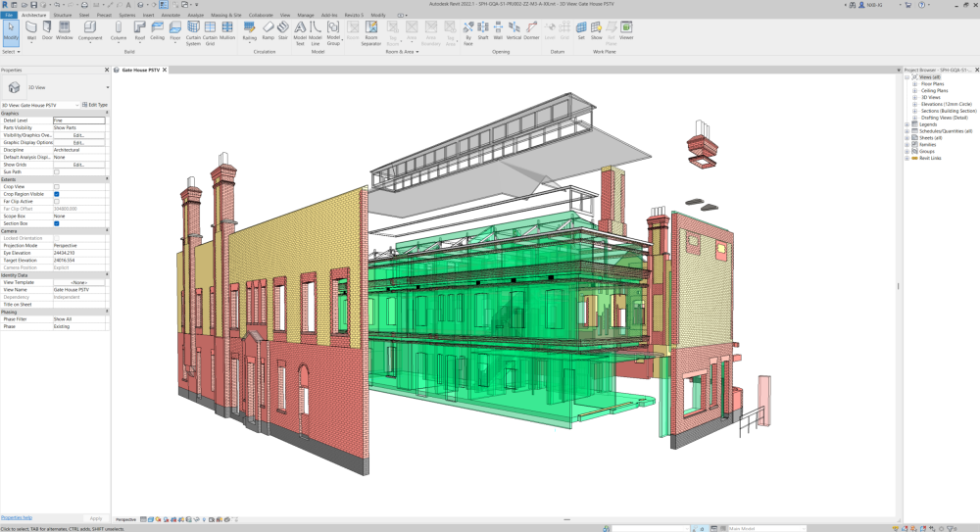Switch to the Annotate ribbon tab
The width and height of the screenshot is (980, 532).
click(171, 16)
